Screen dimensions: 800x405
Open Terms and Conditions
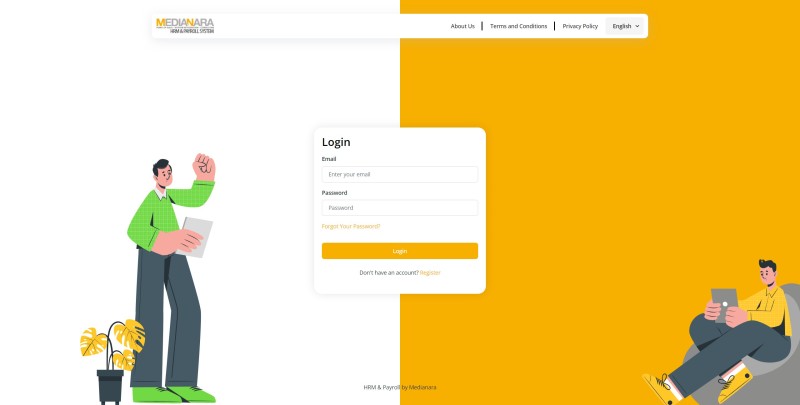tap(518, 26)
